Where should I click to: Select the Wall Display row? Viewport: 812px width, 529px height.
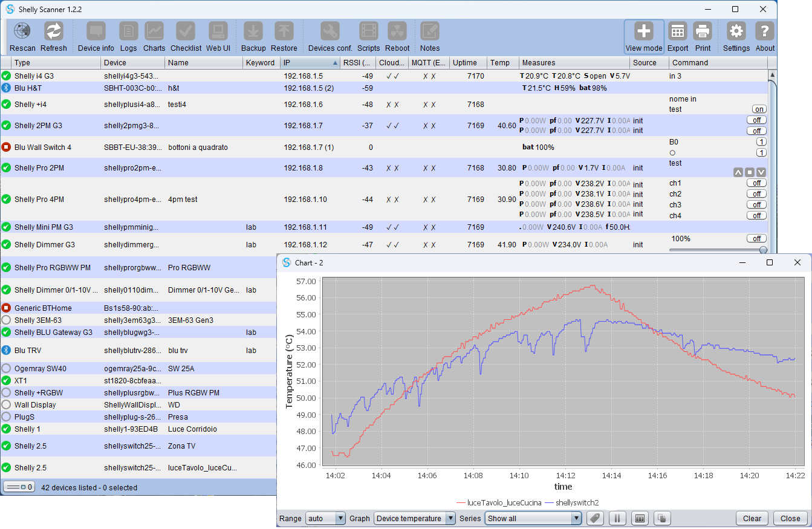click(139, 405)
